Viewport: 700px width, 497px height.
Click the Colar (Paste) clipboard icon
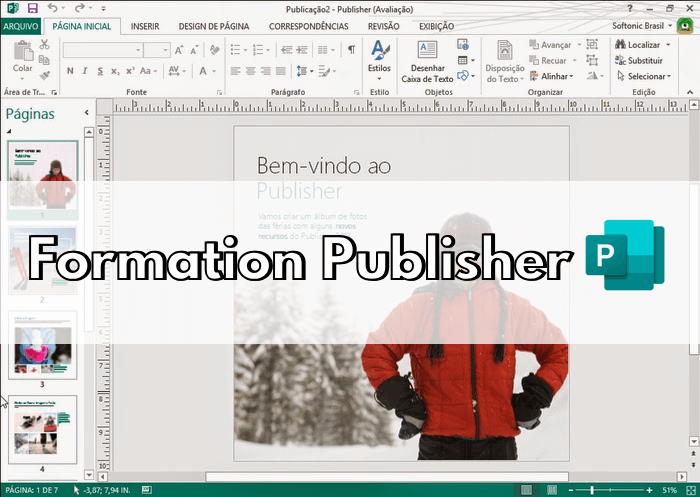click(21, 52)
